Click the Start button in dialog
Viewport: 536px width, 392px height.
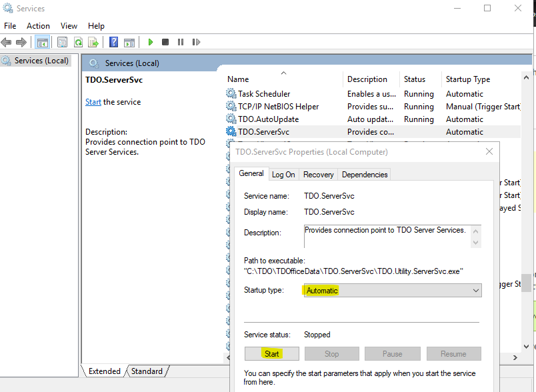271,354
